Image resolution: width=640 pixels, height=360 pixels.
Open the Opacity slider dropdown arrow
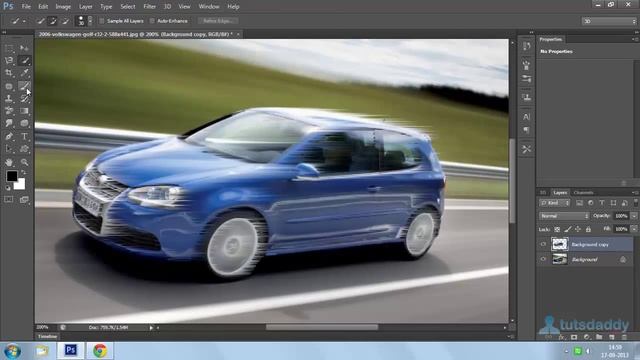[633, 216]
